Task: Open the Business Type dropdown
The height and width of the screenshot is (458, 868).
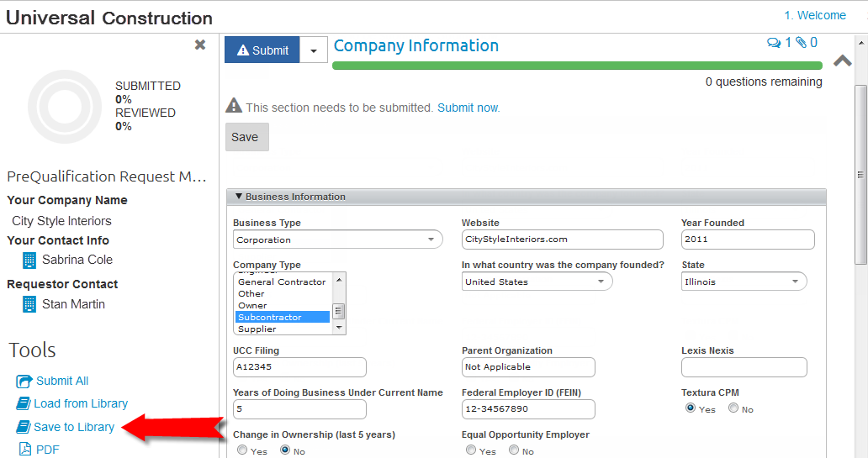Action: (x=337, y=240)
